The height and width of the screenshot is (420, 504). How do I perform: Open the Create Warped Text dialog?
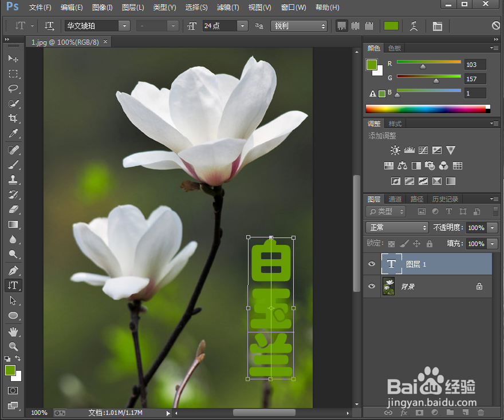click(x=414, y=26)
